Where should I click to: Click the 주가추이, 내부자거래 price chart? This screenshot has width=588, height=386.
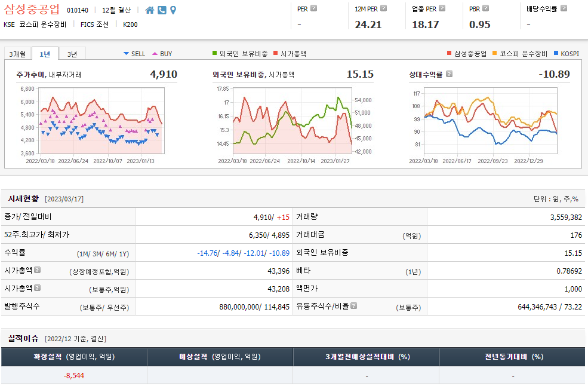point(101,121)
